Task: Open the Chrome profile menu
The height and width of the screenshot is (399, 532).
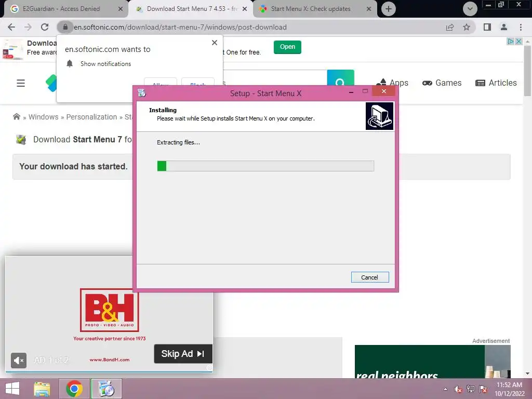Action: (x=504, y=27)
